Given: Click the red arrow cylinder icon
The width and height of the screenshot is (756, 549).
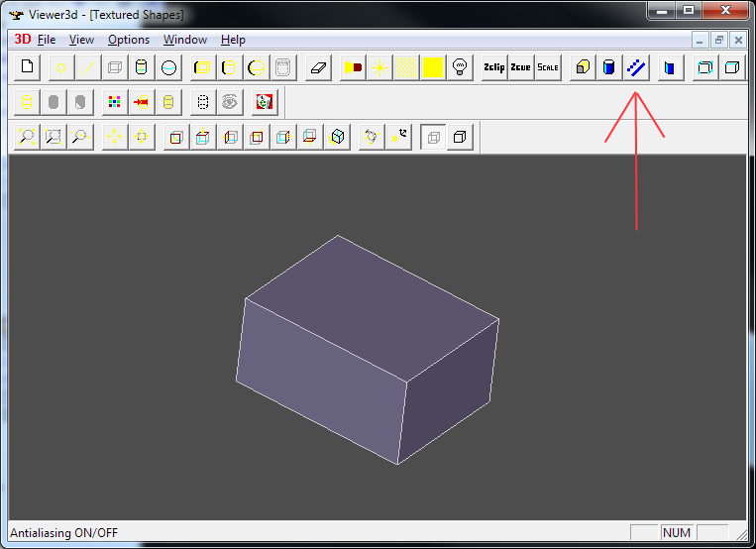Looking at the screenshot, I should click(142, 101).
